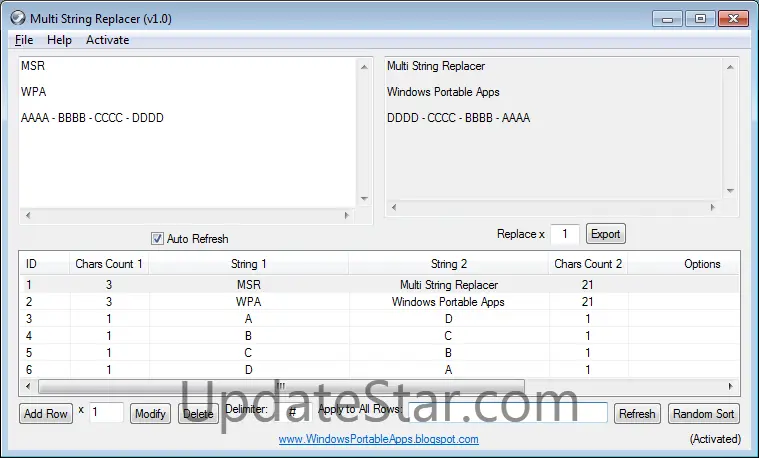Screen dimensions: 759x458
Task: Click the table's horizontal scrollbar thumb
Action: [281, 386]
